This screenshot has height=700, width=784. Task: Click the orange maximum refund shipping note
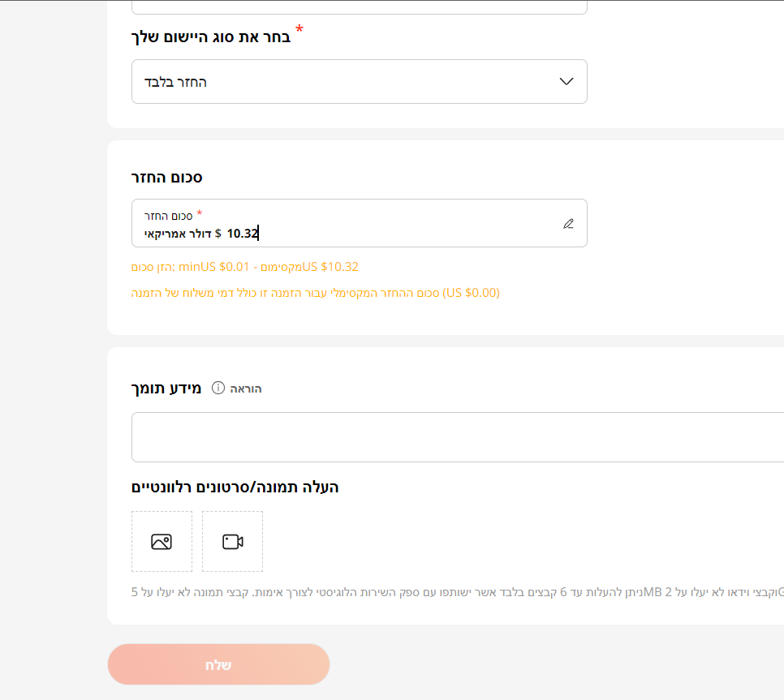[x=316, y=293]
